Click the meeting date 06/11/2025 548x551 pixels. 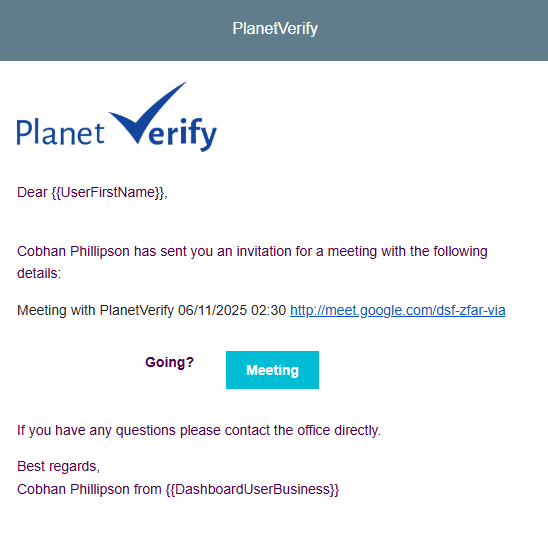pos(213,310)
